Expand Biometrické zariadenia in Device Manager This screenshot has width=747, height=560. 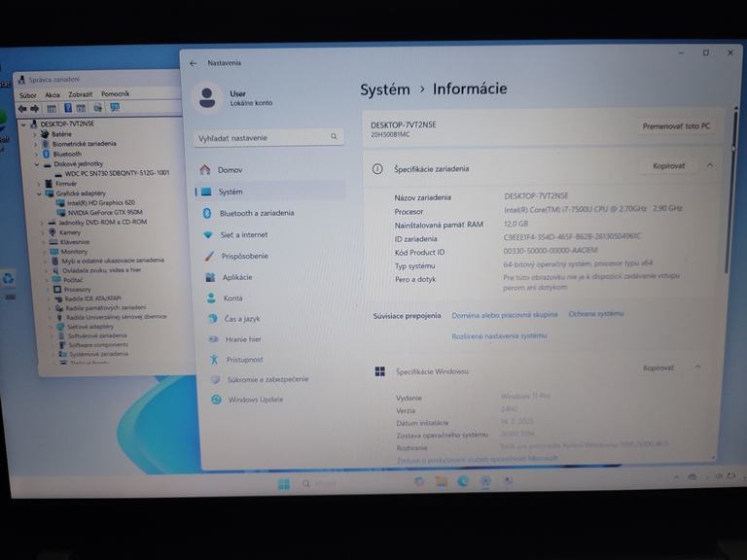point(35,144)
